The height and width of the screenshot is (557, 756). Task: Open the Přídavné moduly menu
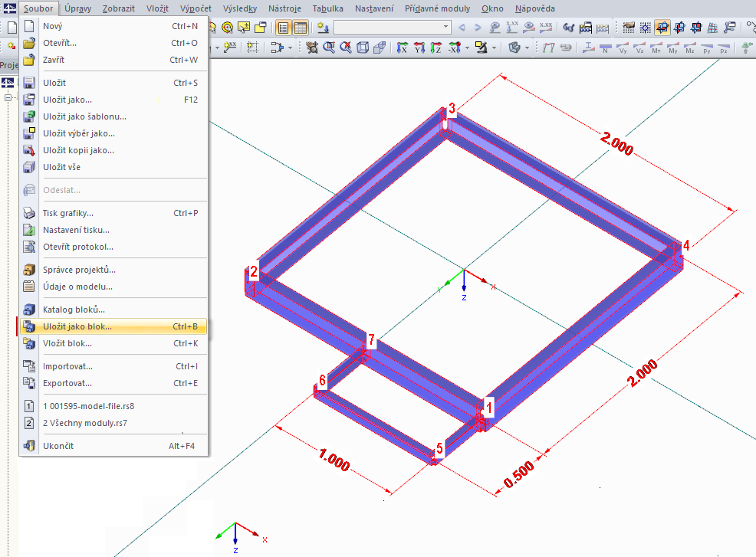tap(437, 8)
